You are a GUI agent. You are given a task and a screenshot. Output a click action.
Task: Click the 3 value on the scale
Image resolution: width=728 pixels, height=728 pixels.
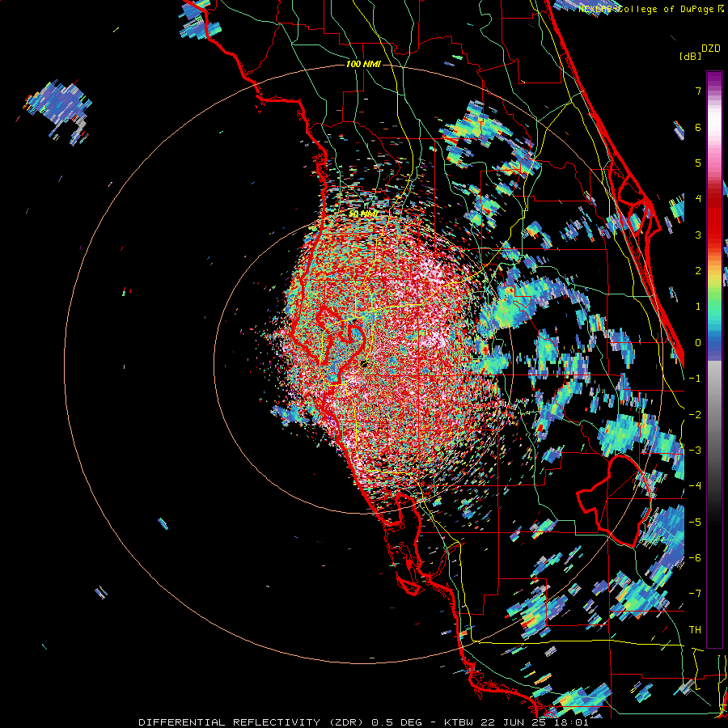tap(698, 235)
